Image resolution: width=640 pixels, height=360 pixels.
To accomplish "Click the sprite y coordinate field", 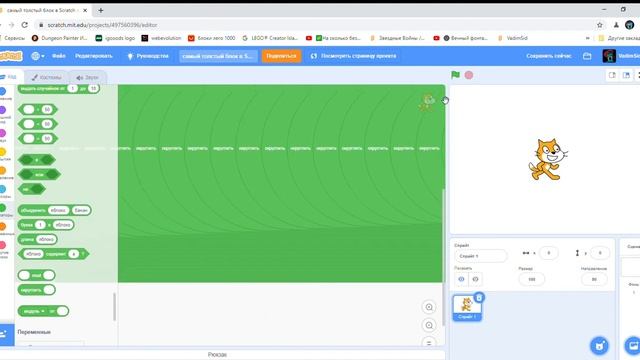I will tap(600, 253).
